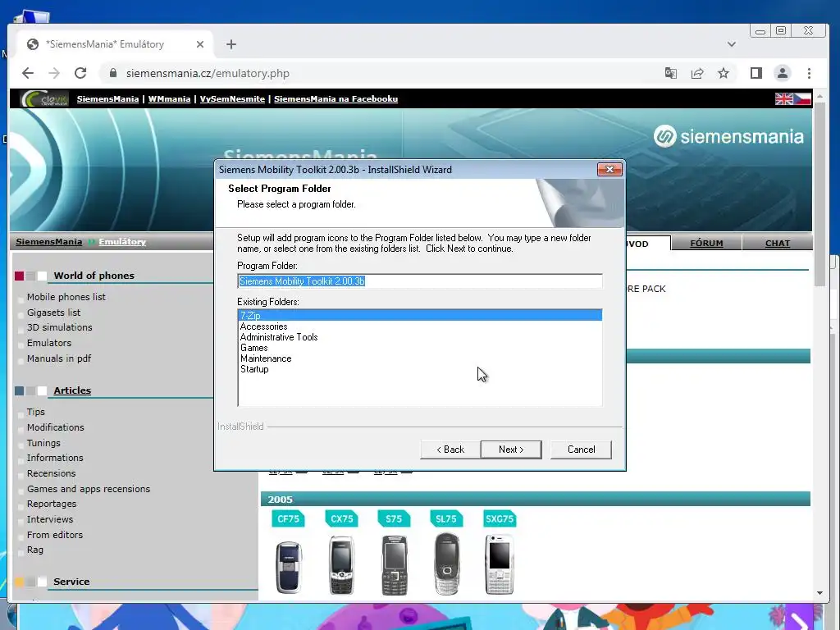Select 7-Zip in Existing Folders
Viewport: 840px width, 630px height.
coord(419,316)
